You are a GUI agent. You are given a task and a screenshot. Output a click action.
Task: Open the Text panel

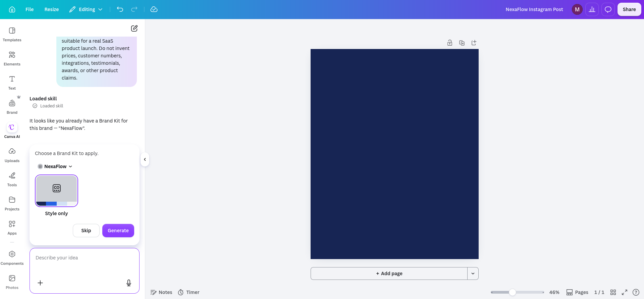pos(12,83)
